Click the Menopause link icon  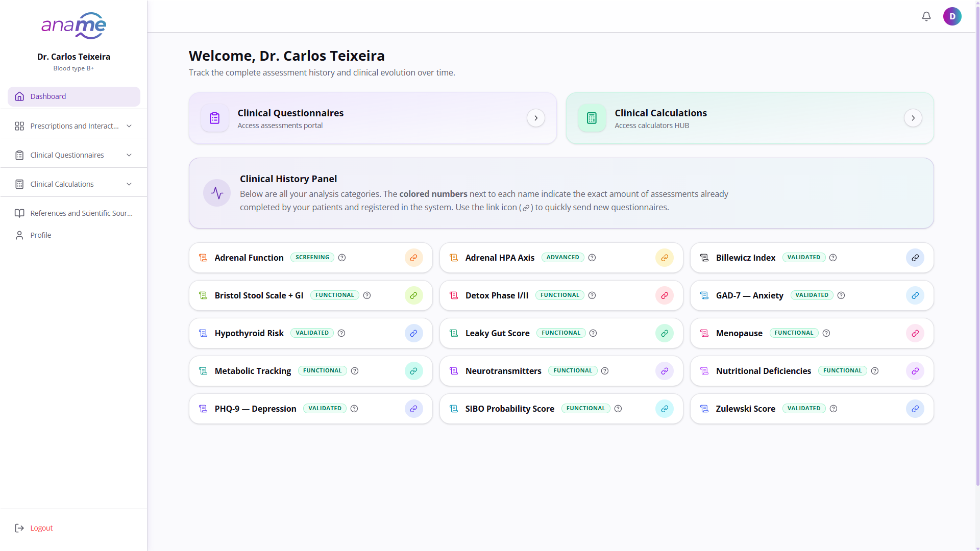pos(915,333)
